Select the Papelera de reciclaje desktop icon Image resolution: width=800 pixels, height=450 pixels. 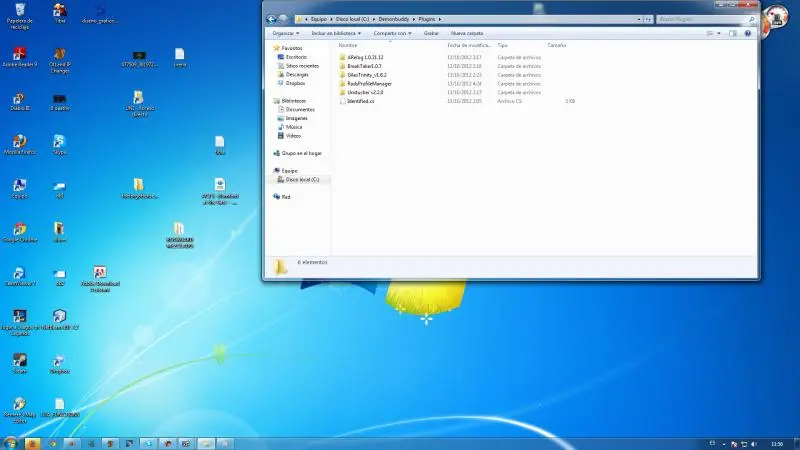[19, 11]
